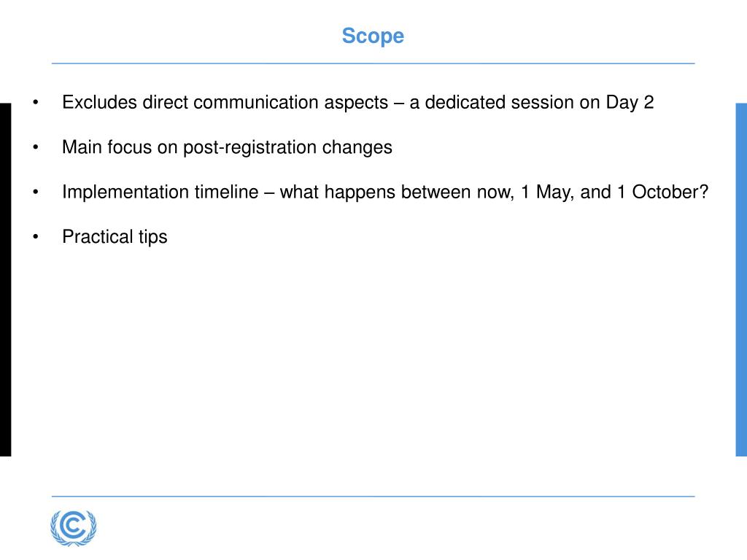
Task: Select the 'Scope' slide title
Action: point(373,36)
